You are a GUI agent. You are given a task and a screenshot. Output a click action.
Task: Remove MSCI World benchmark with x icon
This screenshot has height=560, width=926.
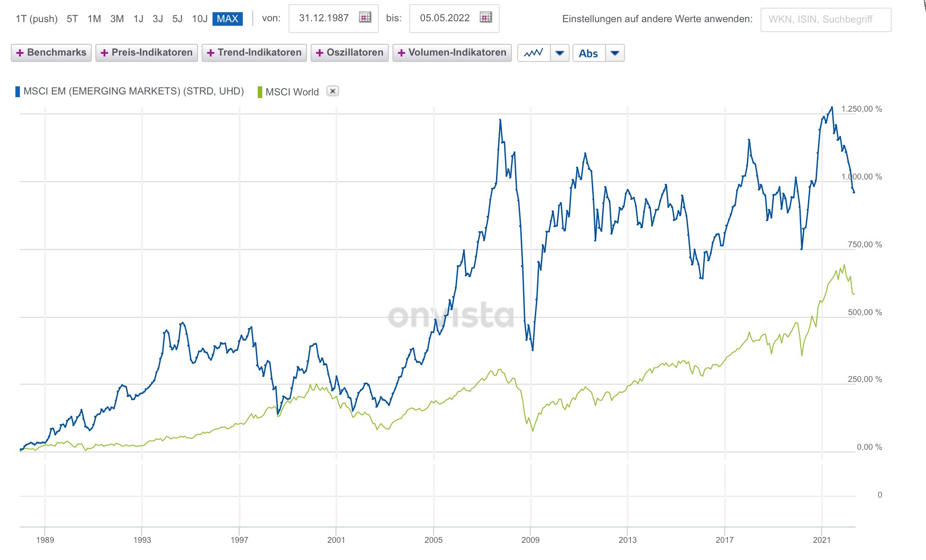pyautogui.click(x=333, y=91)
